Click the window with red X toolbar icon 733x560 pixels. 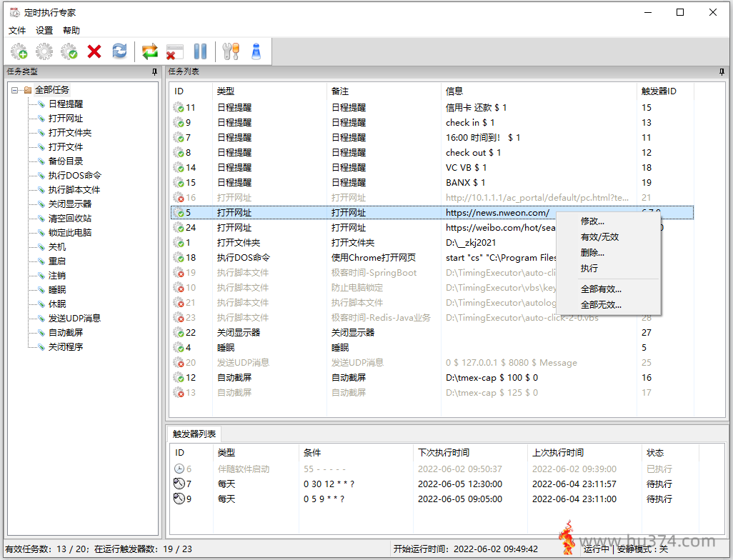pyautogui.click(x=175, y=51)
